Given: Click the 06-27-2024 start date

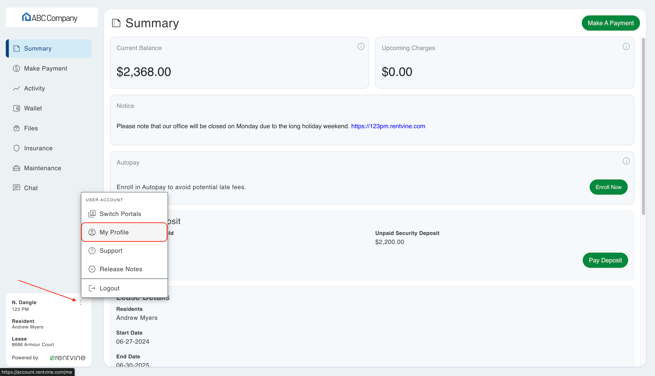Looking at the screenshot, I should pos(132,342).
